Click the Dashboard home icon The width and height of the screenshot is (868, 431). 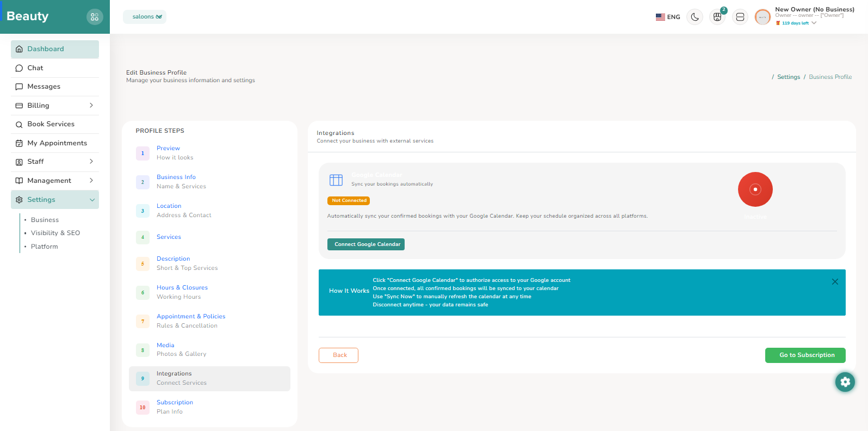19,49
